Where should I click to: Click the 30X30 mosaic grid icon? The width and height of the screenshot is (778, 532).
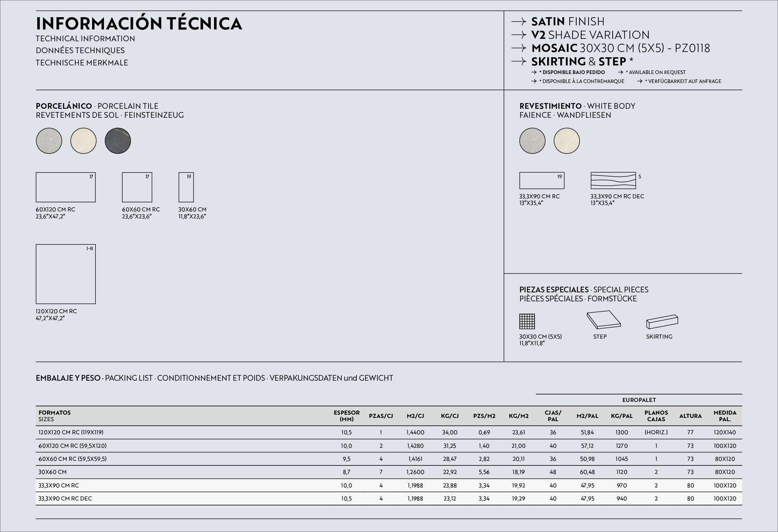pyautogui.click(x=527, y=321)
